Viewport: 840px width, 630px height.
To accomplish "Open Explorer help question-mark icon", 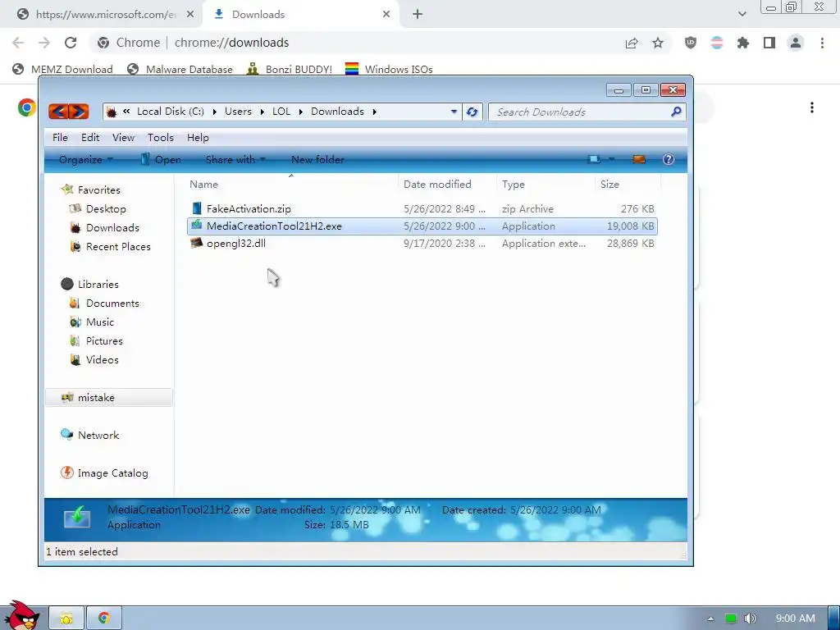I will pos(668,159).
